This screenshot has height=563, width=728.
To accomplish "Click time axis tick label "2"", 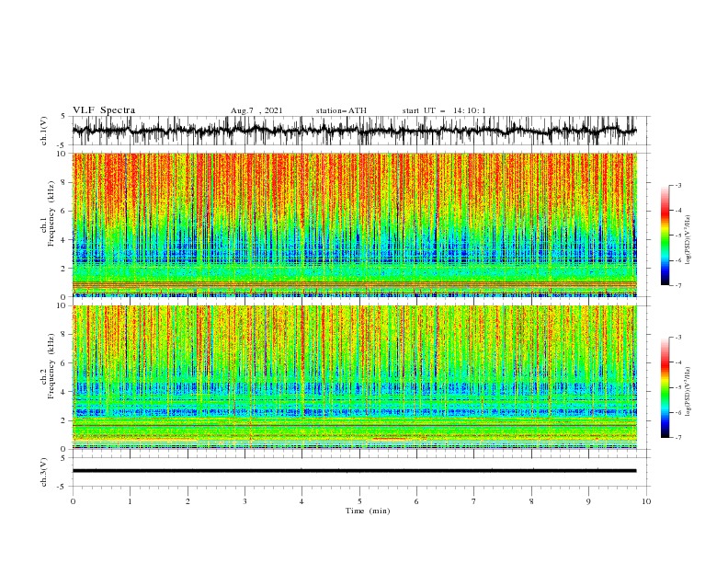I will [188, 501].
